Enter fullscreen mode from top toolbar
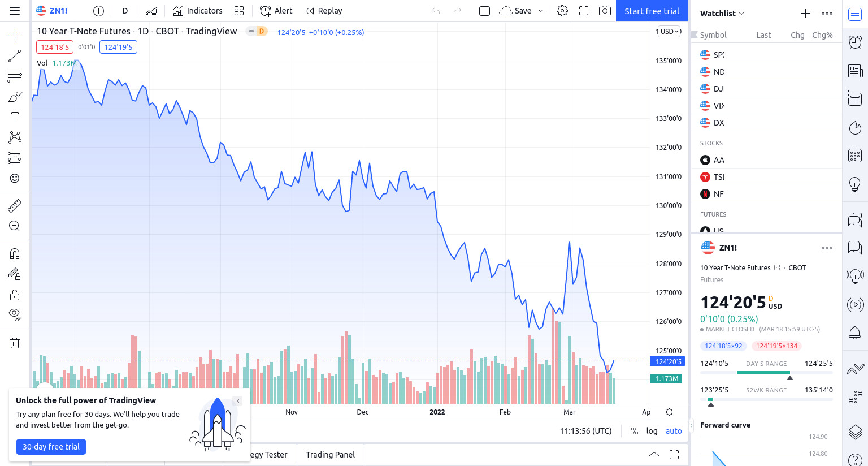The image size is (868, 466). click(x=584, y=11)
